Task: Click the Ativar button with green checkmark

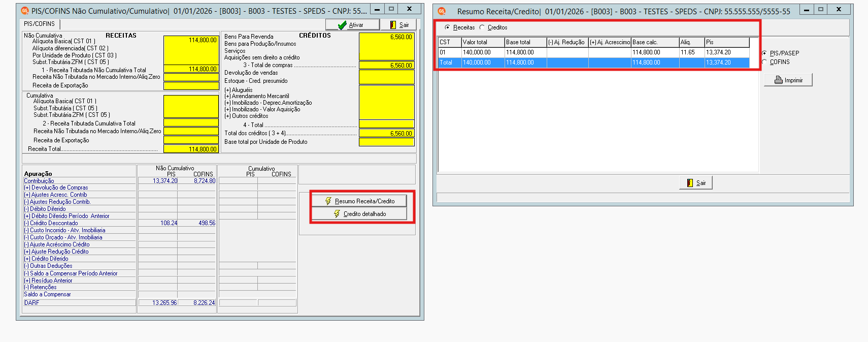Action: tap(352, 24)
